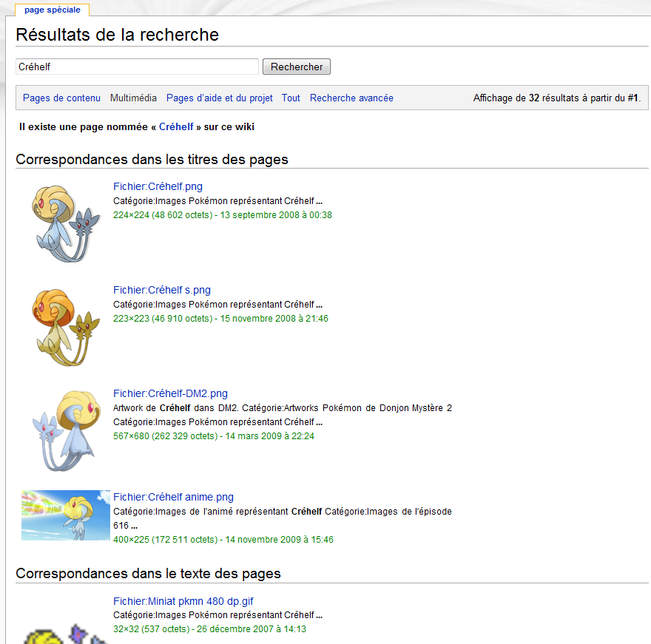Click '567×680 (262 329 octets)' file info
The image size is (651, 644).
click(165, 436)
